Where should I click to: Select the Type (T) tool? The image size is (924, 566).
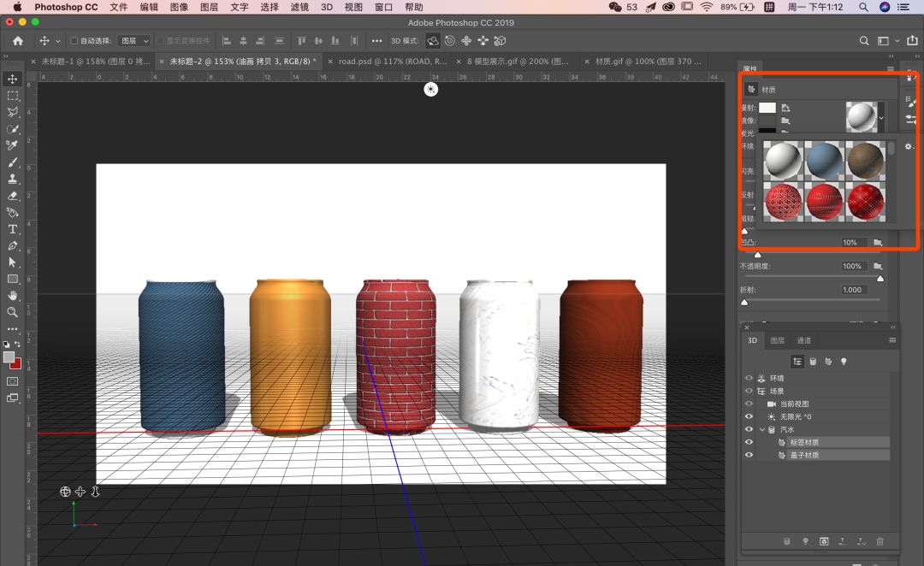[x=13, y=229]
